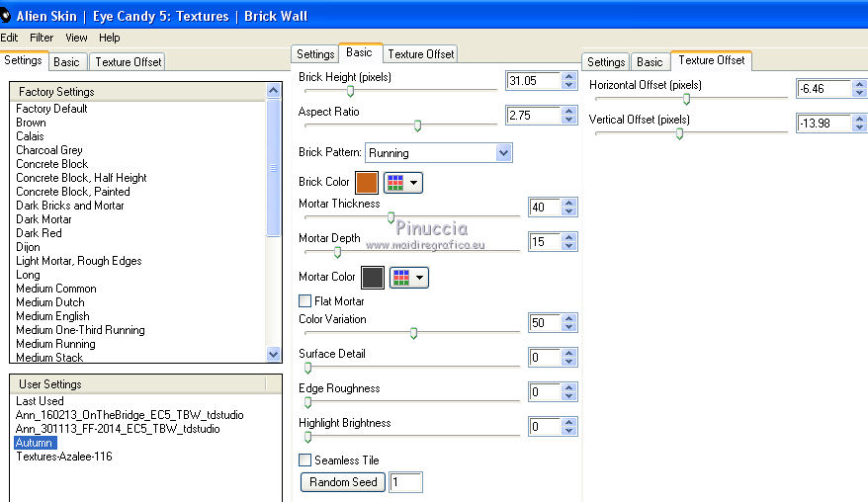Click the Factory Settings list header
Screen dimensions: 868x502
pos(138,92)
